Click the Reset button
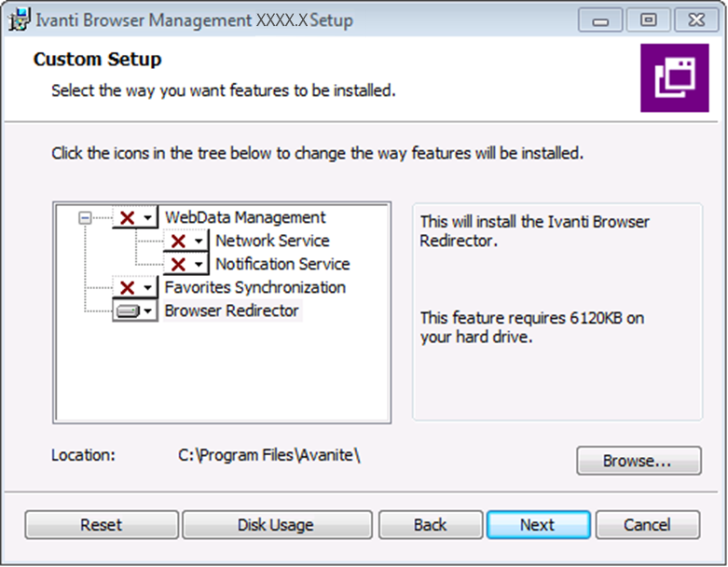Image resolution: width=728 pixels, height=567 pixels. pos(102,525)
